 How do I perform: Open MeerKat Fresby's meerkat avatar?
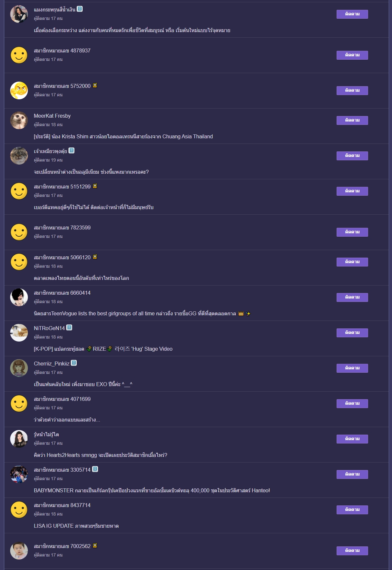[19, 120]
